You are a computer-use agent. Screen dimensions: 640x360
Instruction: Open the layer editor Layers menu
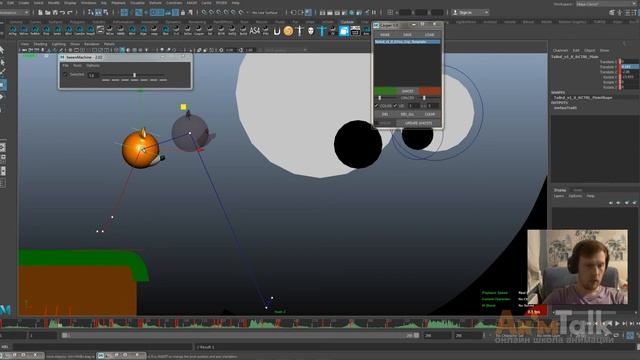tap(558, 196)
